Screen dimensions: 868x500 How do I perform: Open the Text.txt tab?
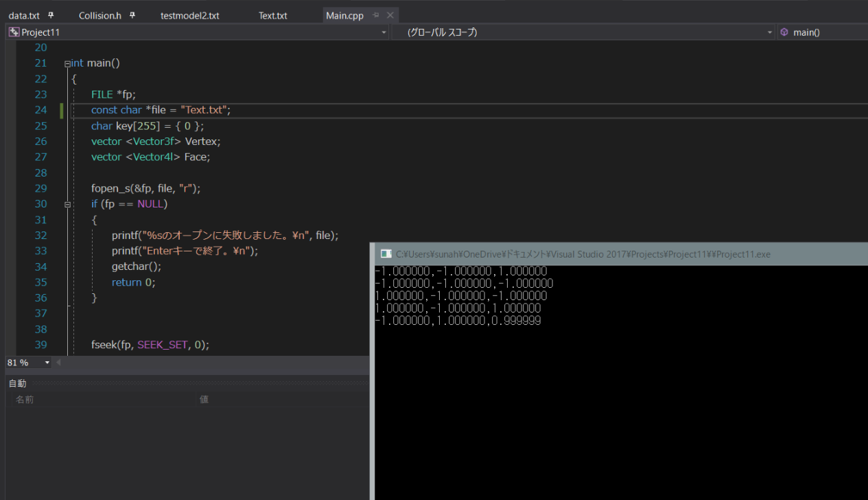273,15
